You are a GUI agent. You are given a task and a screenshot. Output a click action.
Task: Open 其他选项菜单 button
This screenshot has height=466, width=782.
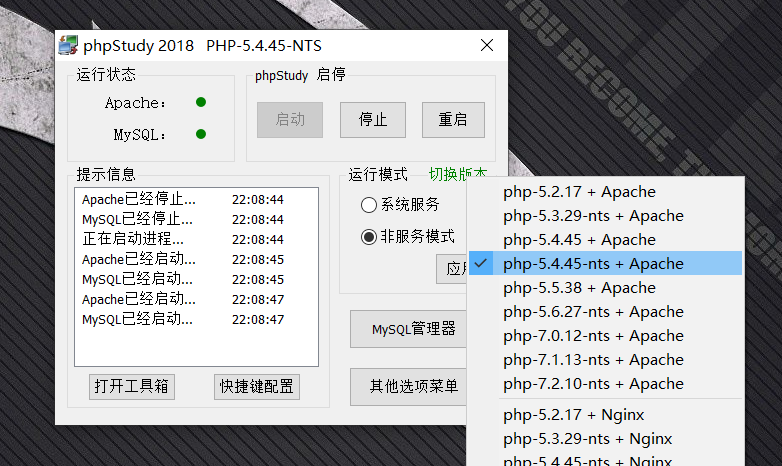click(x=408, y=387)
